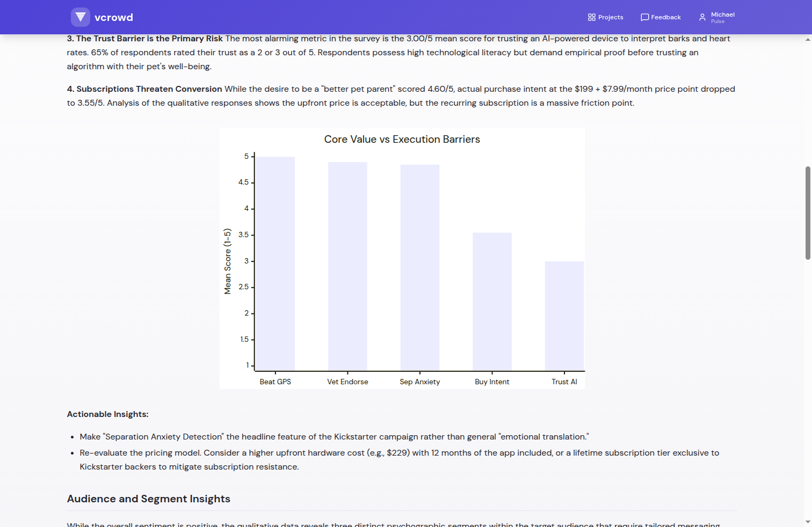Open the Projects page
Viewport: 812px width, 527px height.
[606, 17]
